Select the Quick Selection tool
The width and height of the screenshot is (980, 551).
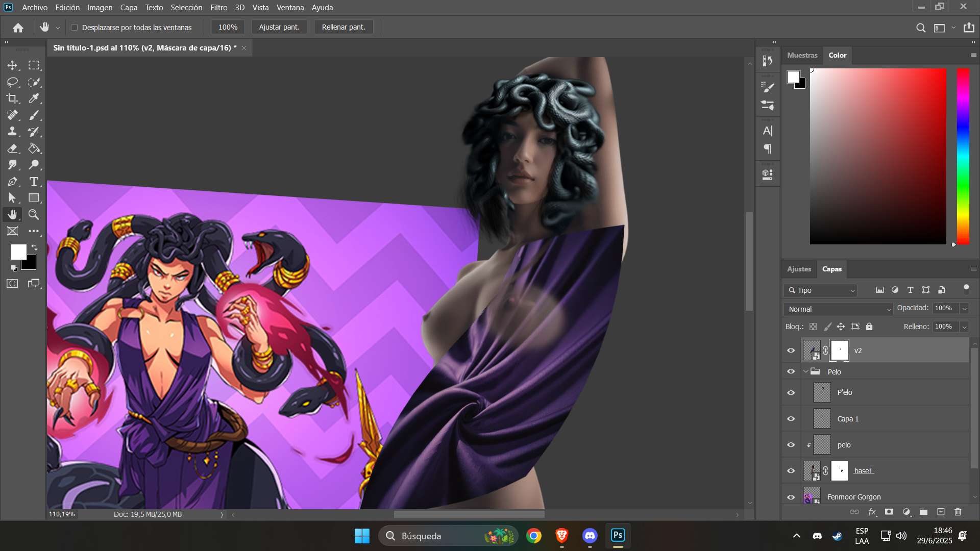(34, 82)
